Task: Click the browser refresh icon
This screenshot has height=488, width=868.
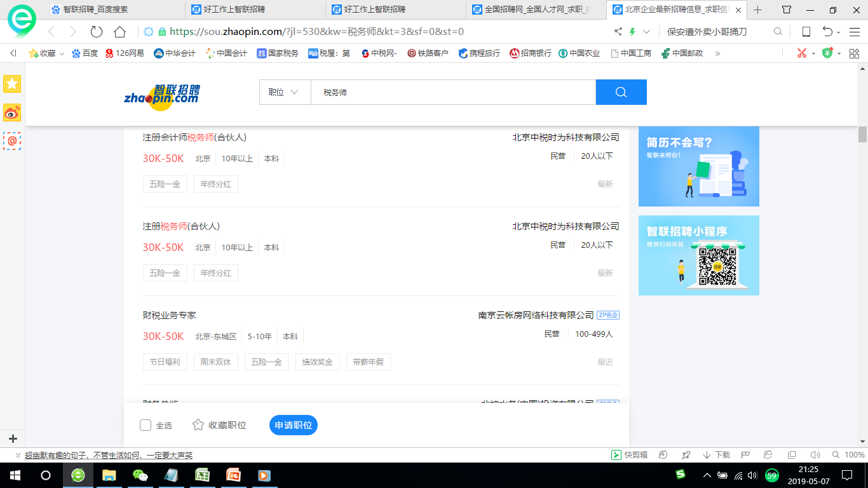Action: 97,32
